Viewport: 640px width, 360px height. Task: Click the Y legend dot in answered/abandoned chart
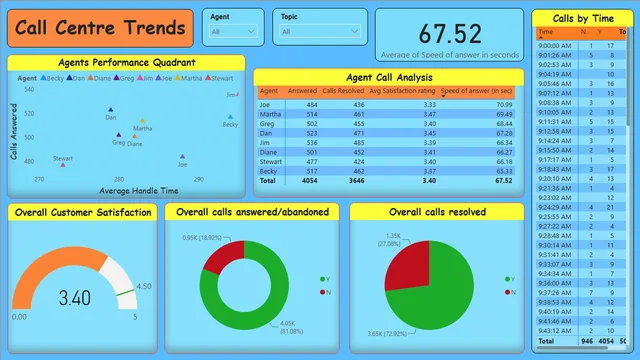[322, 279]
